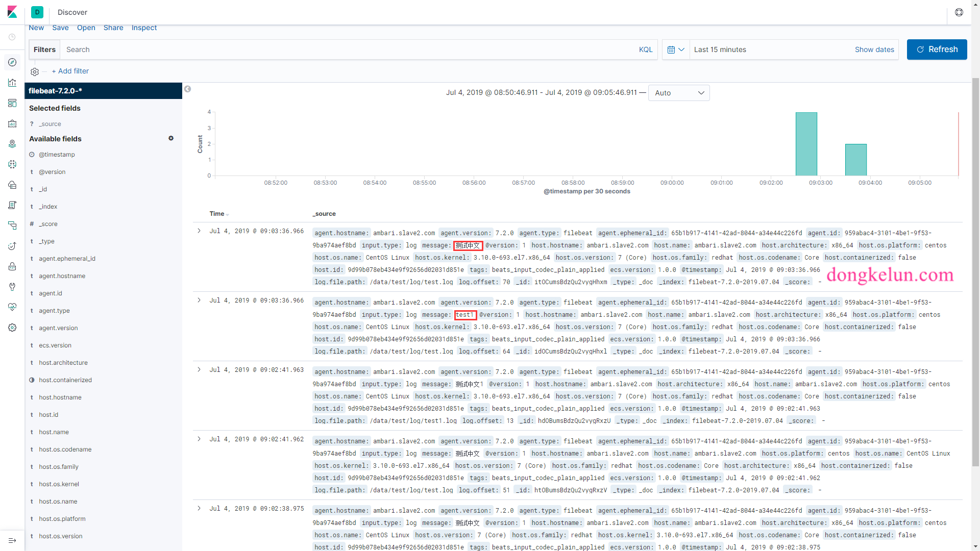Select the _index field
This screenshot has height=551, width=980.
[48, 207]
